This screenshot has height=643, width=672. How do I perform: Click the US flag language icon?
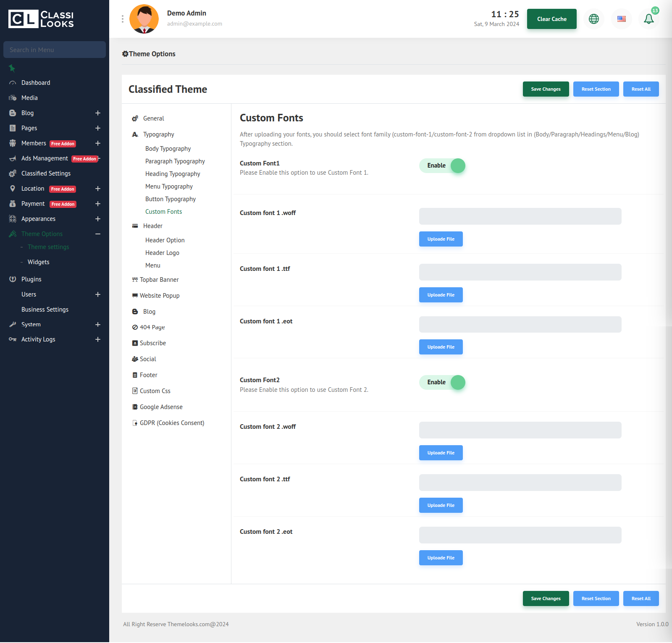coord(621,19)
